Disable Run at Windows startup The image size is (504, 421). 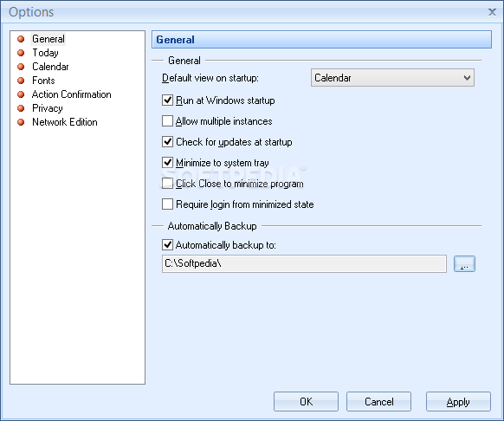(x=167, y=100)
